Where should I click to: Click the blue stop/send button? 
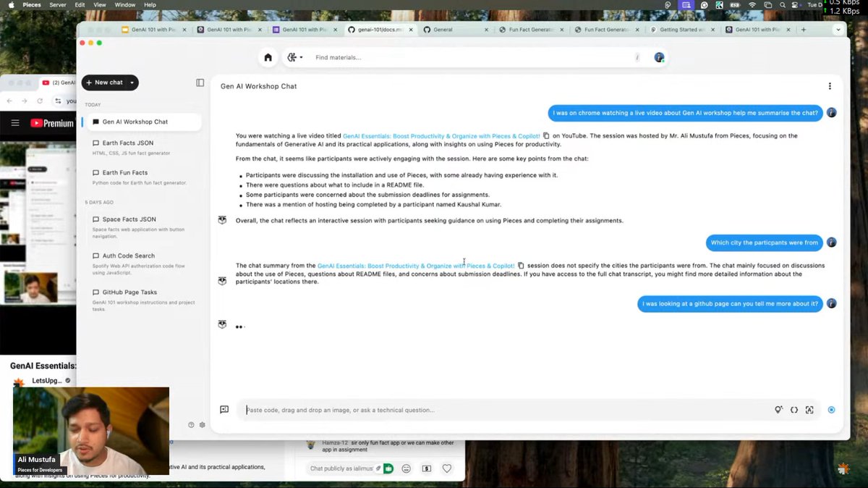[831, 410]
